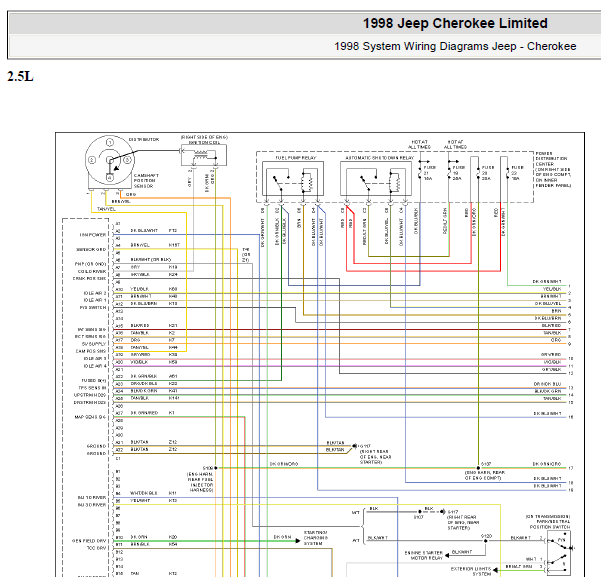Click the 'DISTRIBUTOR' label
The height and width of the screenshot is (577, 601).
(x=144, y=140)
